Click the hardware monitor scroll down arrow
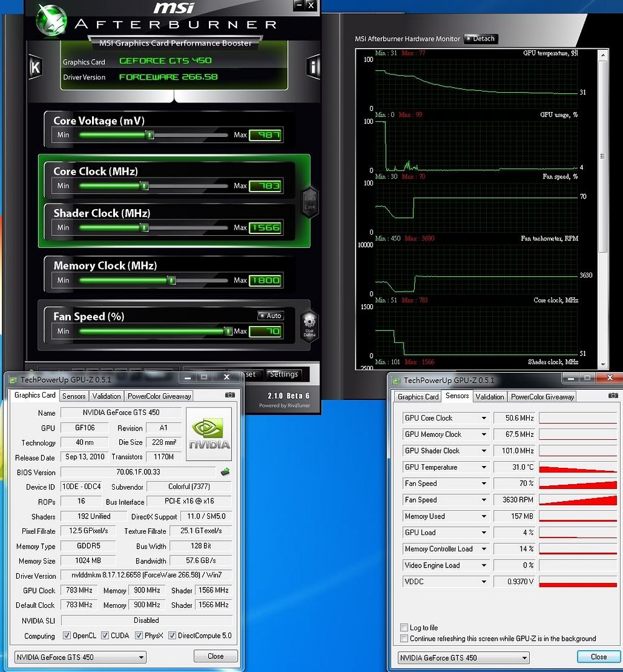Screen dimensions: 623x672 603,365
